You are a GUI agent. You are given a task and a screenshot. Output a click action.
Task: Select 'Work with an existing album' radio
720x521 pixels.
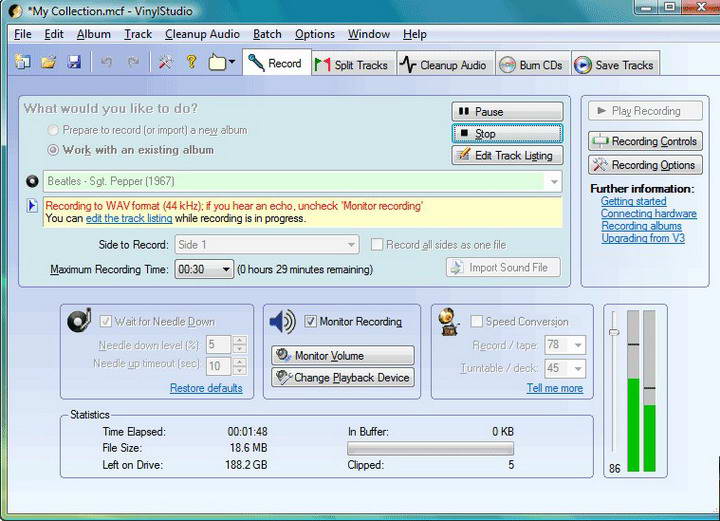pos(53,150)
